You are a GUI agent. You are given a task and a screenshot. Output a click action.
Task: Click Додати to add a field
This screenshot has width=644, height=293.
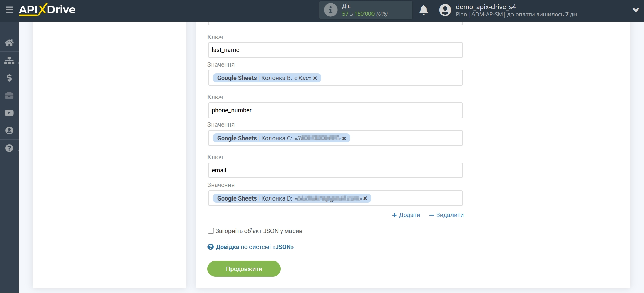point(406,215)
